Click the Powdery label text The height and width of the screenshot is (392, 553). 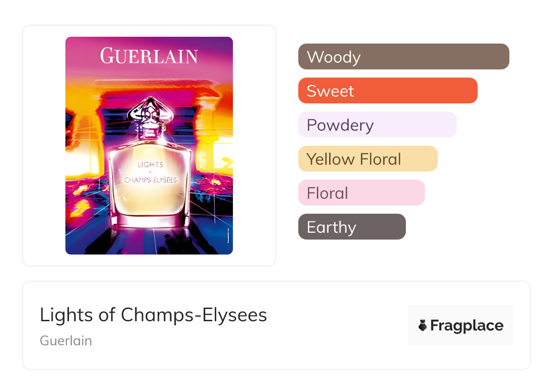(x=340, y=125)
